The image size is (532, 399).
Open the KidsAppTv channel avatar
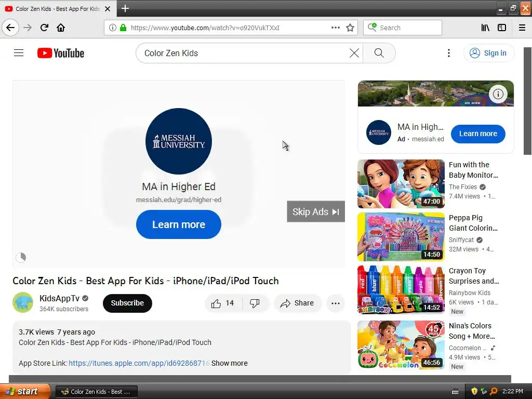click(x=23, y=303)
